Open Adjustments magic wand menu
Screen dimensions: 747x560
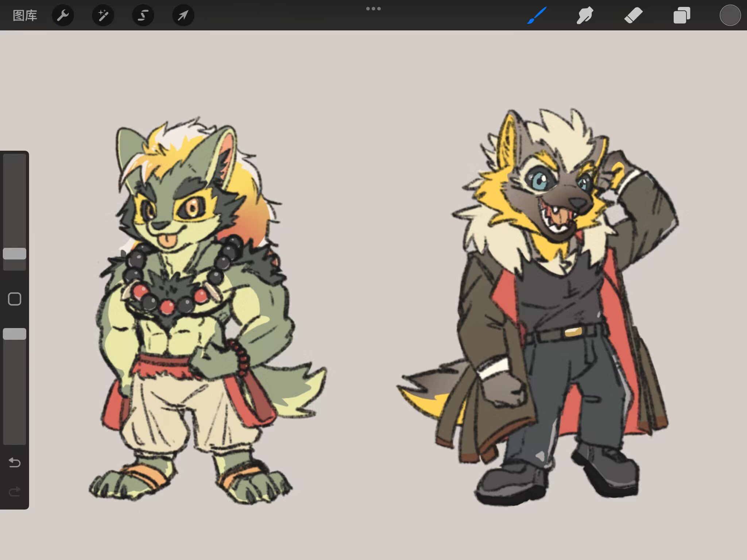(x=103, y=15)
